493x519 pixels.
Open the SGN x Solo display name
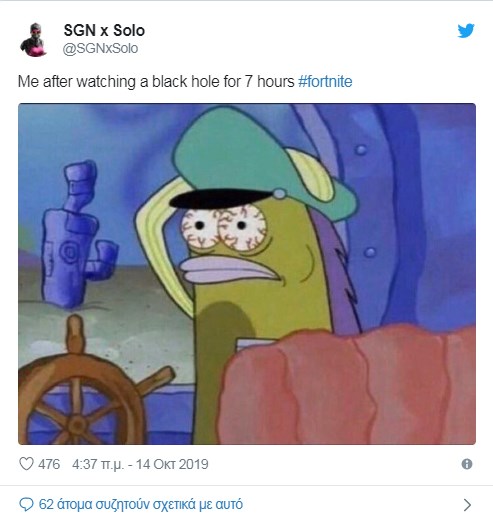(104, 30)
